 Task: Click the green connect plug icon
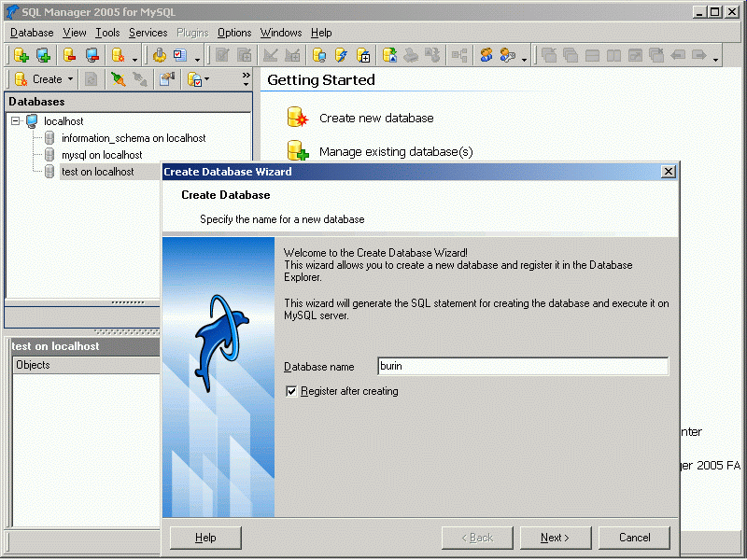119,79
